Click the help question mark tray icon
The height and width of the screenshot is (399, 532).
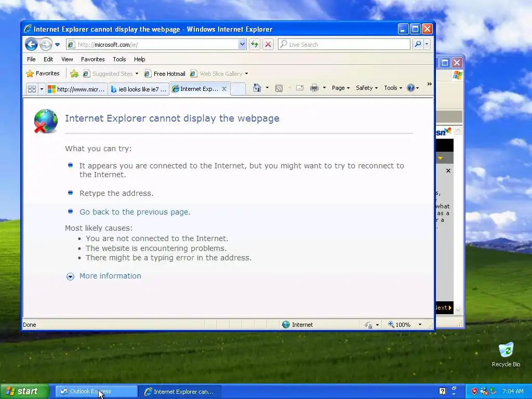443,391
